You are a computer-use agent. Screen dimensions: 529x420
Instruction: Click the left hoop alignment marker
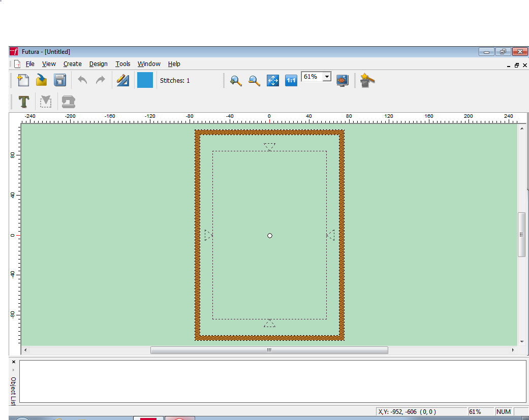(208, 235)
